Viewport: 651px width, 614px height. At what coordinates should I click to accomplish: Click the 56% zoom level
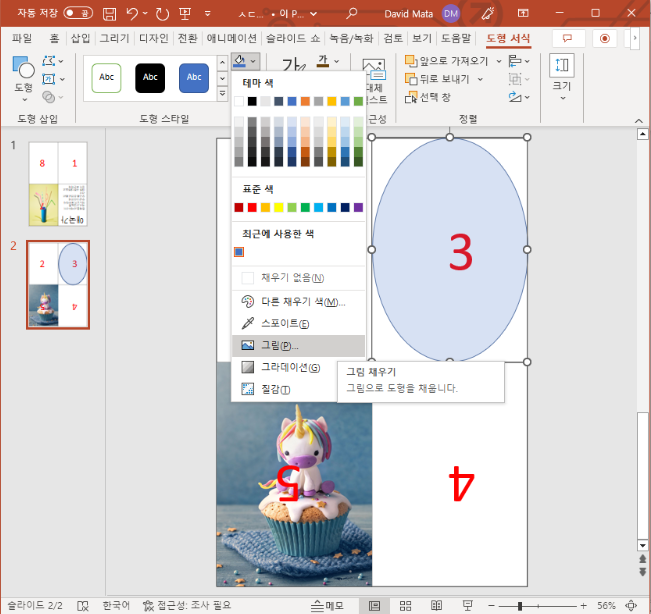tap(607, 606)
